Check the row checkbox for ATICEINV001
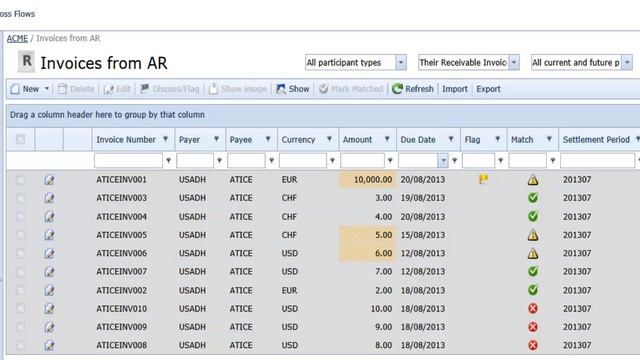Image resolution: width=640 pixels, height=360 pixels. [20, 180]
